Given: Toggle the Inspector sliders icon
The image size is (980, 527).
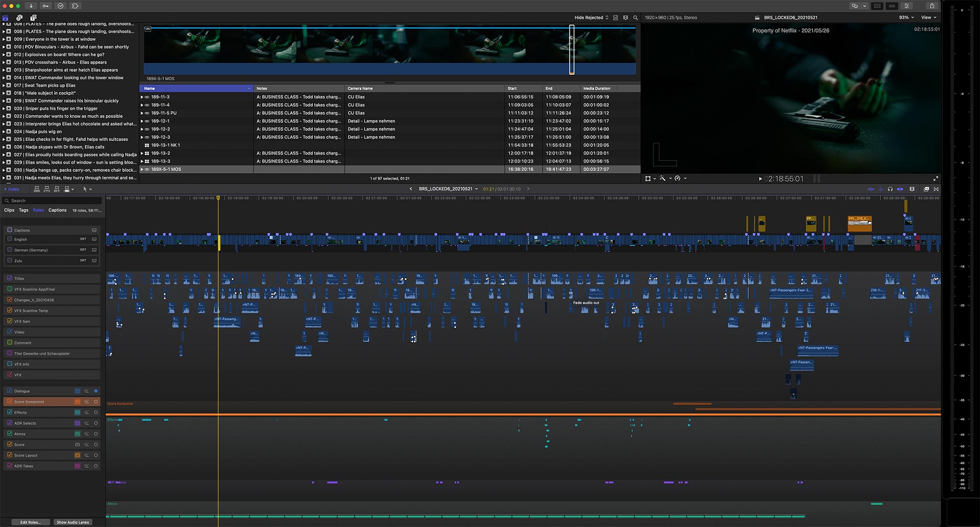Looking at the screenshot, I should [x=906, y=6].
